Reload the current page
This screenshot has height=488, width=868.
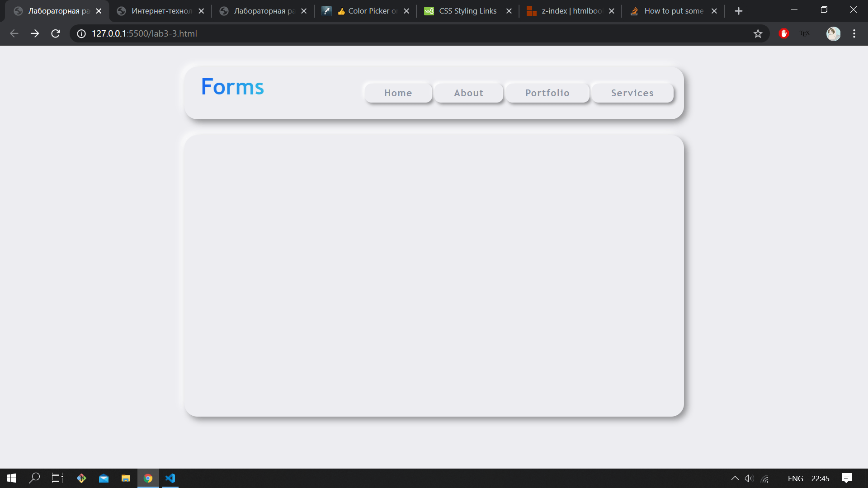point(56,33)
